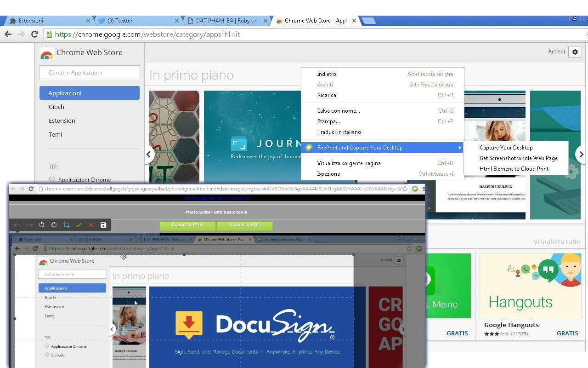Open a new tab with the new-tab button
The height and width of the screenshot is (368, 588).
click(x=368, y=21)
